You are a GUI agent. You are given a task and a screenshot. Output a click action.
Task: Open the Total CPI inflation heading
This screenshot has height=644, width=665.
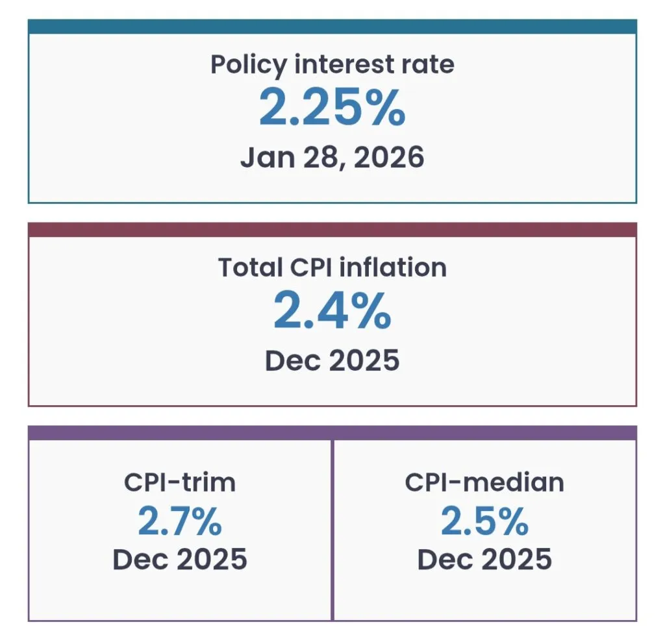click(332, 267)
